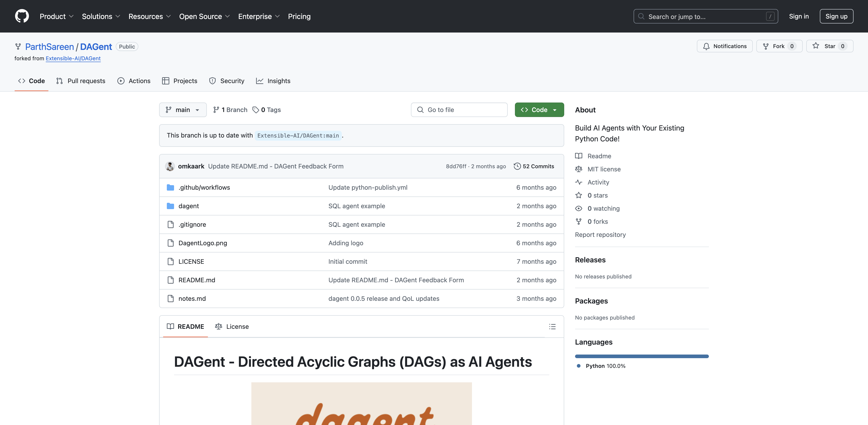Viewport: 868px width, 425px height.
Task: Open the green Code dropdown button
Action: [539, 110]
